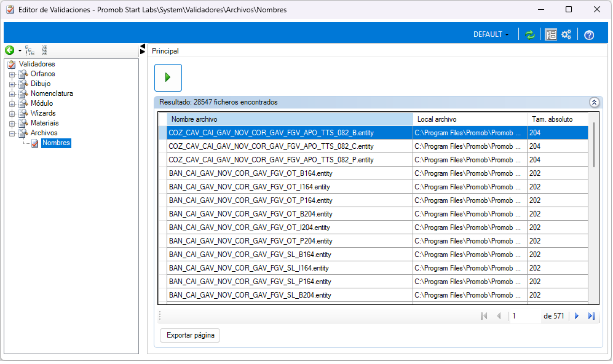613x364 pixels.
Task: Collapse the Archivos tree node
Action: [12, 133]
